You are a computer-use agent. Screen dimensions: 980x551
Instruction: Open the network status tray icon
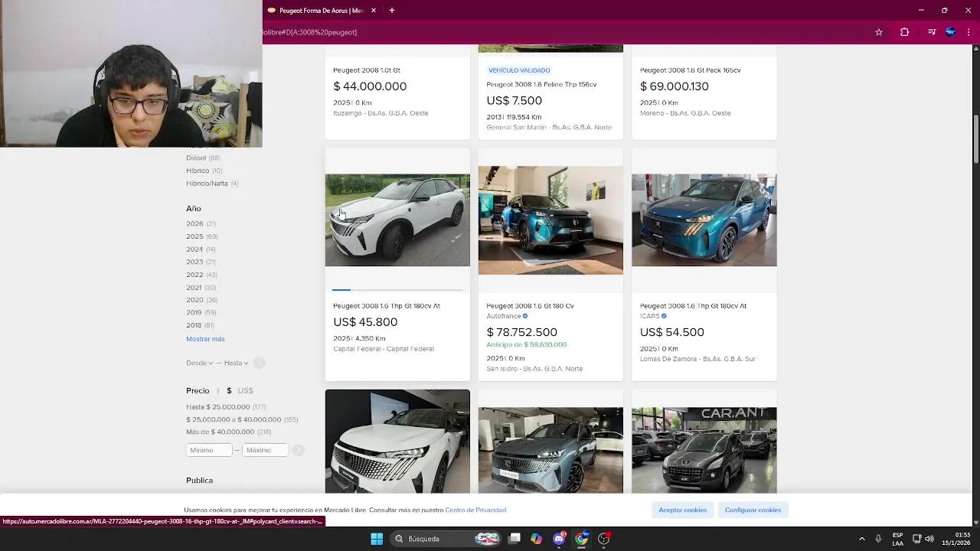[x=917, y=539]
